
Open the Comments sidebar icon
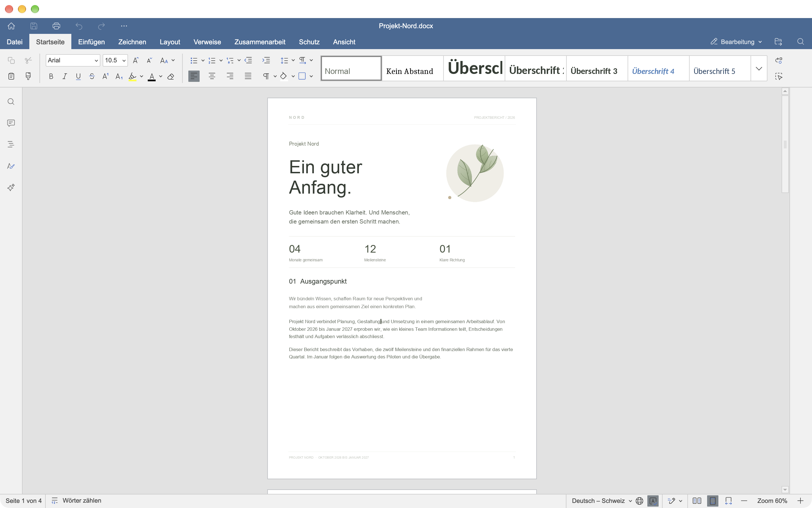click(x=11, y=123)
